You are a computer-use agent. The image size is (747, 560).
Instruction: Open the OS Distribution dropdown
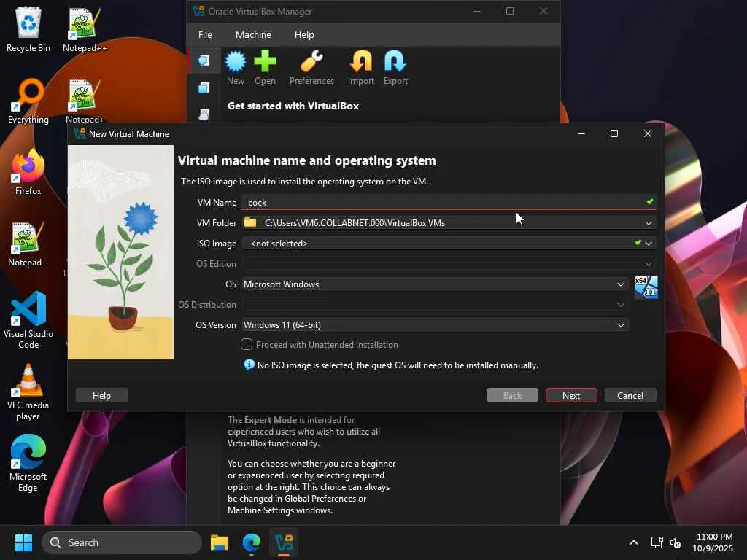pos(435,305)
